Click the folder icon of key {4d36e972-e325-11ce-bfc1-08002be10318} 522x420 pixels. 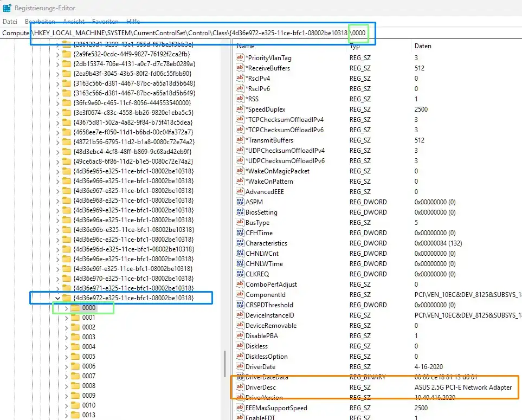point(66,298)
